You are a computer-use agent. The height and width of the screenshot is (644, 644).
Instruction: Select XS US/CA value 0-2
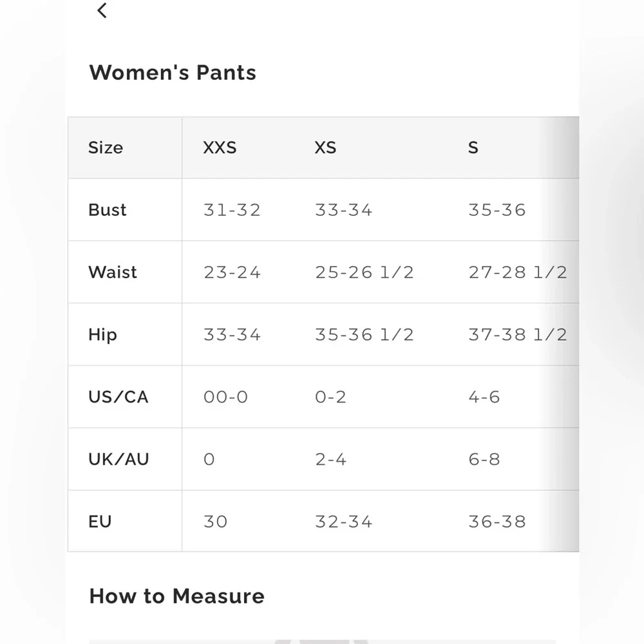(x=330, y=397)
